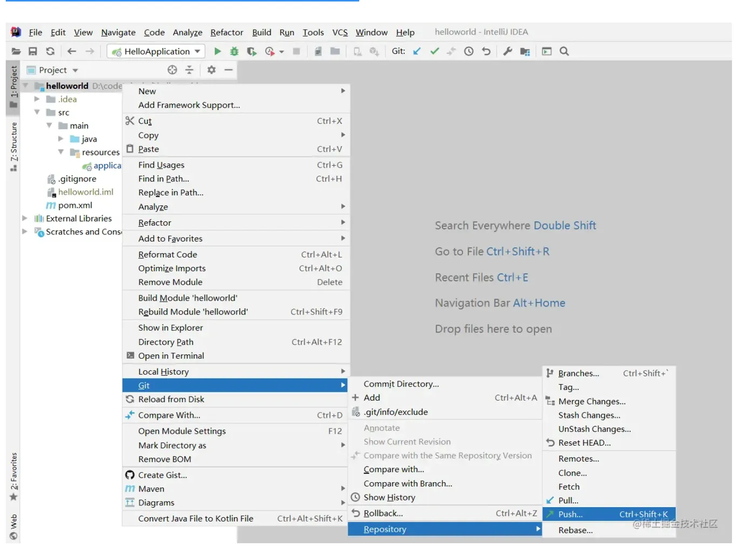Open the Maven submenu entry
This screenshot has height=560, width=755.
pyautogui.click(x=236, y=489)
